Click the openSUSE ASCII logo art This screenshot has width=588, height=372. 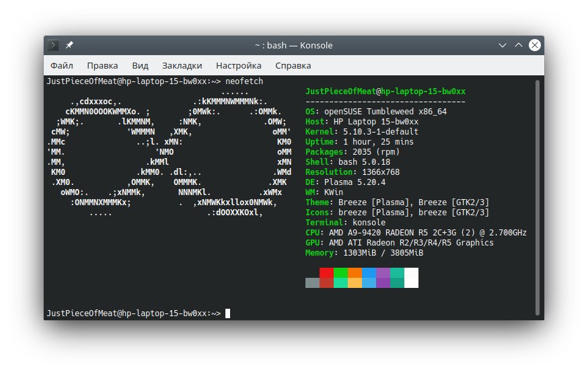(x=169, y=152)
